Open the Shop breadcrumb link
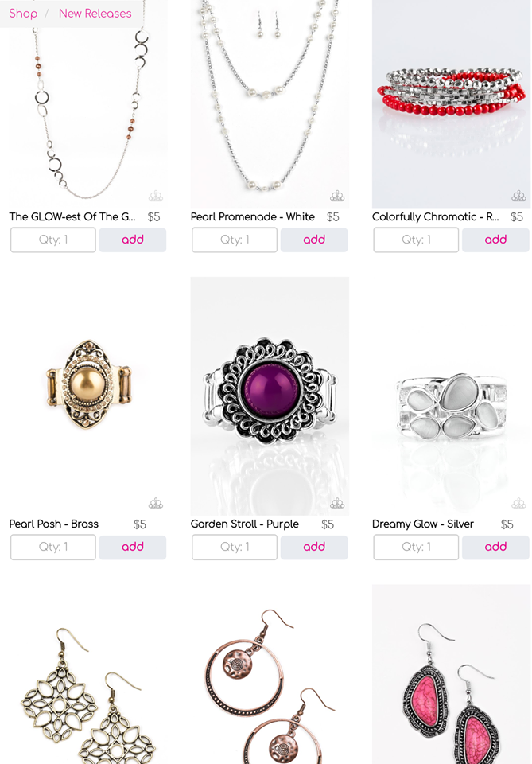532x764 pixels. 23,14
